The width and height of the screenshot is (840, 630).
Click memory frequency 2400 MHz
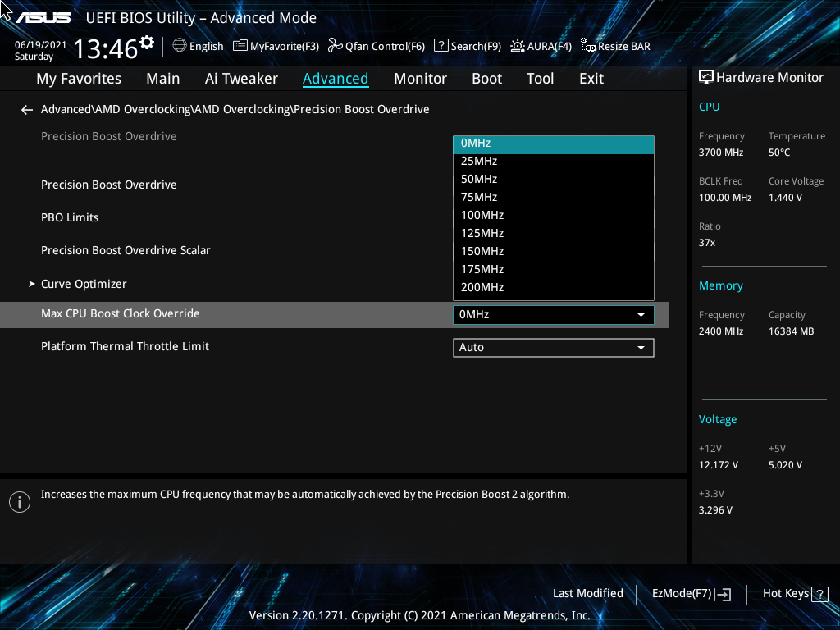tap(720, 331)
